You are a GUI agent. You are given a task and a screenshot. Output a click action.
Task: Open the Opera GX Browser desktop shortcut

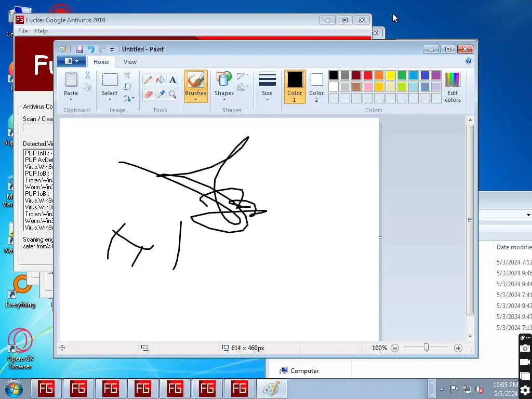[20, 349]
